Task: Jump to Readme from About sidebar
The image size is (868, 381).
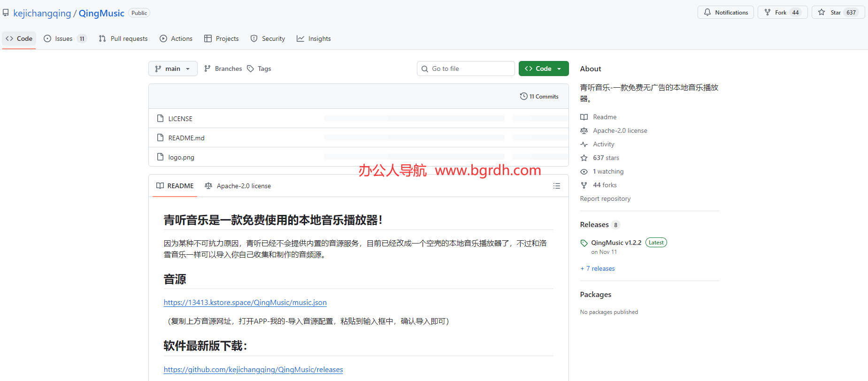Action: (605, 117)
